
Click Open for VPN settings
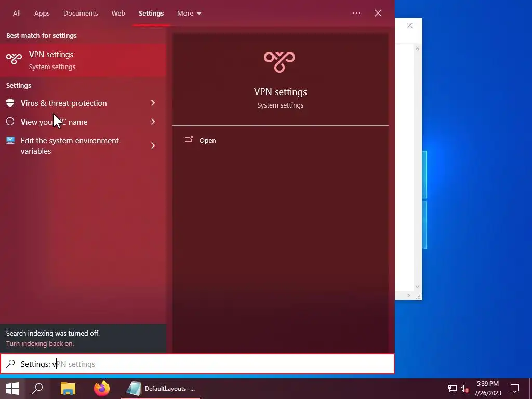click(207, 140)
